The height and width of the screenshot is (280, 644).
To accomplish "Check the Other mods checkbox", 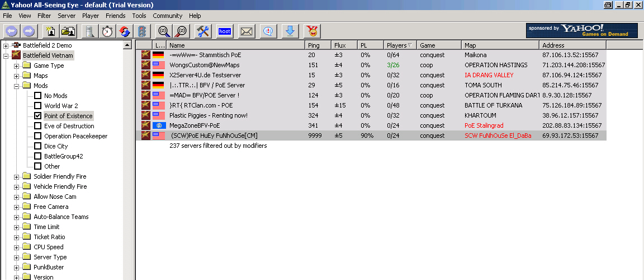I will tap(38, 166).
